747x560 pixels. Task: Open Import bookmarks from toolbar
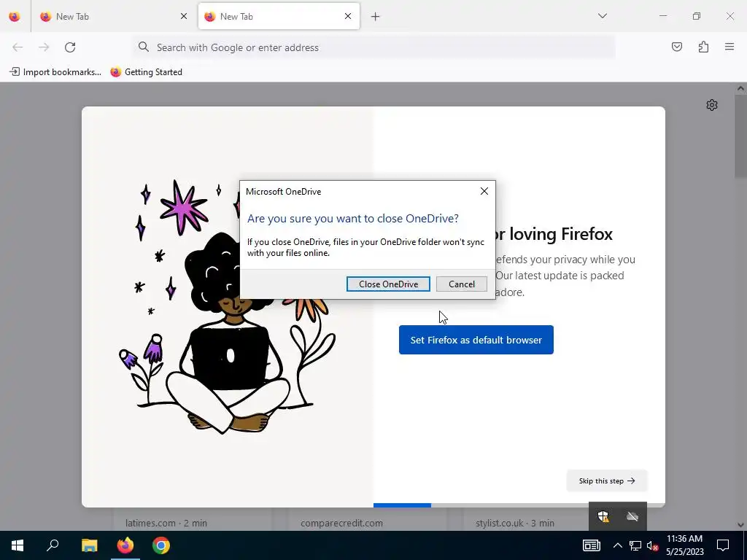55,72
